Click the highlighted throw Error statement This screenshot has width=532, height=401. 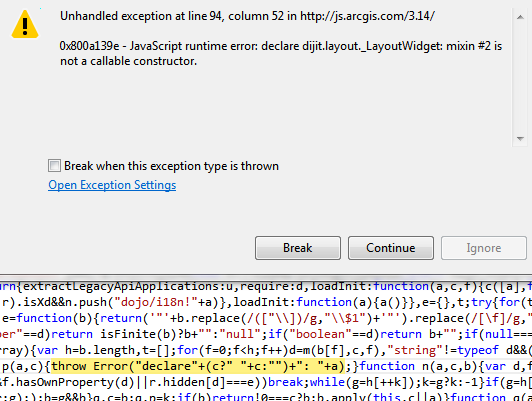(197, 366)
